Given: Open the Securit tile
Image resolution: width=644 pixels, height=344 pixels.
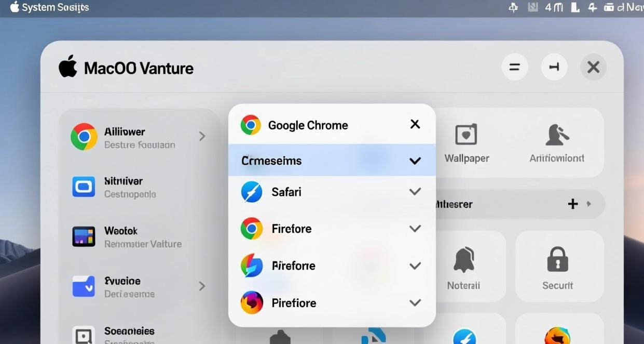Looking at the screenshot, I should (x=559, y=266).
